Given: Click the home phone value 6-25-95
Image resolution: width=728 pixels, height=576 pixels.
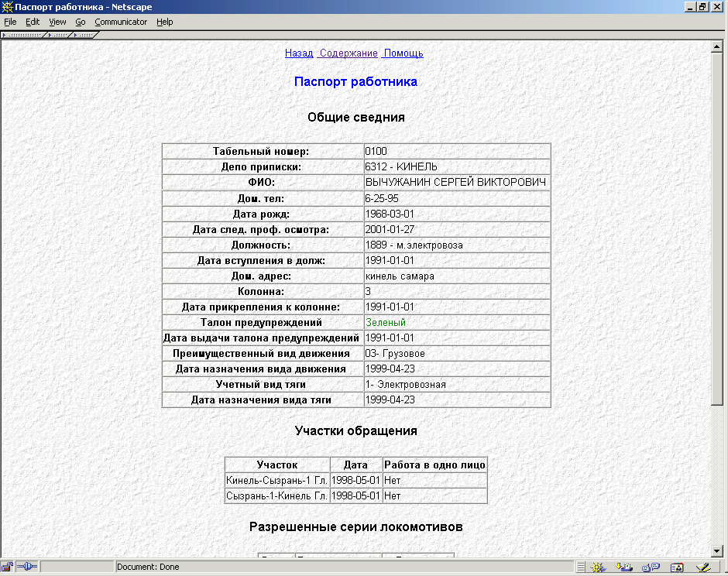Looking at the screenshot, I should (382, 198).
